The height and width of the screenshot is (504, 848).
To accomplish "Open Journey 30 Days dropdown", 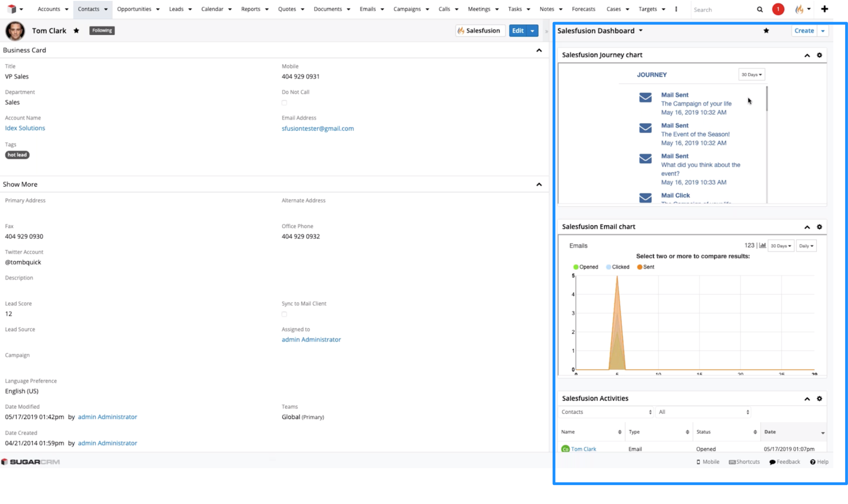I will pos(751,74).
